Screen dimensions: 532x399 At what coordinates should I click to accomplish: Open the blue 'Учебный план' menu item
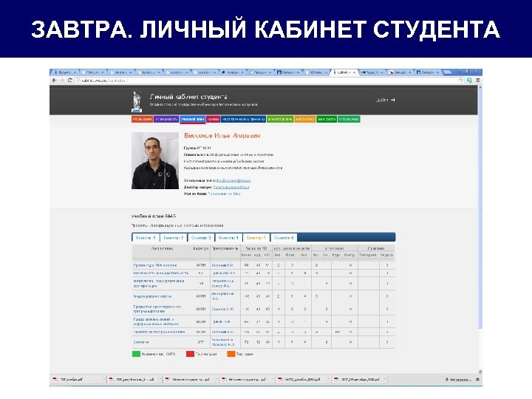tap(192, 119)
